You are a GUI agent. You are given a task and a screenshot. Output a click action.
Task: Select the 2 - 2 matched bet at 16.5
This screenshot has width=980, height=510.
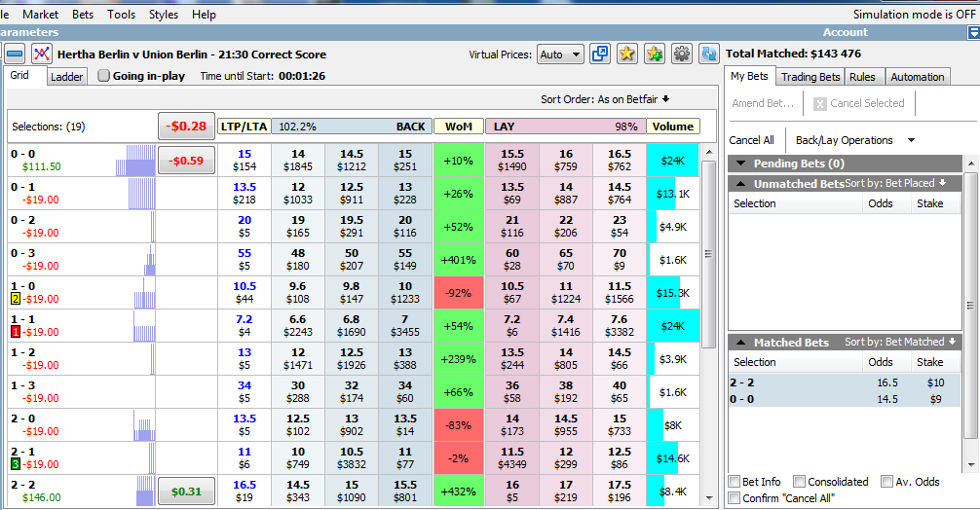845,382
